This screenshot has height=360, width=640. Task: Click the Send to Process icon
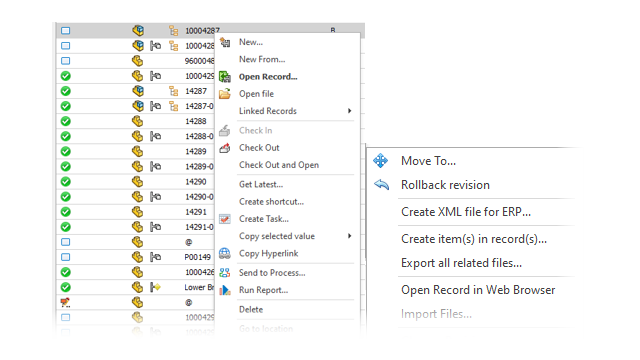pyautogui.click(x=224, y=273)
